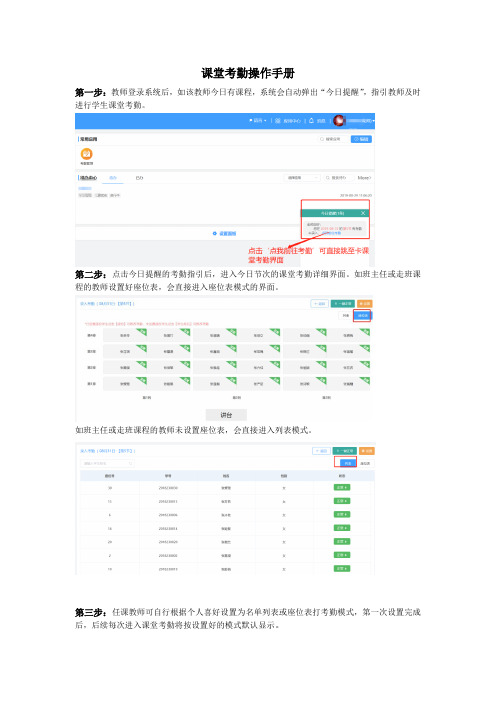The height and width of the screenshot is (702, 496).
Task: Click the user avatar in blue header
Action: 339,120
